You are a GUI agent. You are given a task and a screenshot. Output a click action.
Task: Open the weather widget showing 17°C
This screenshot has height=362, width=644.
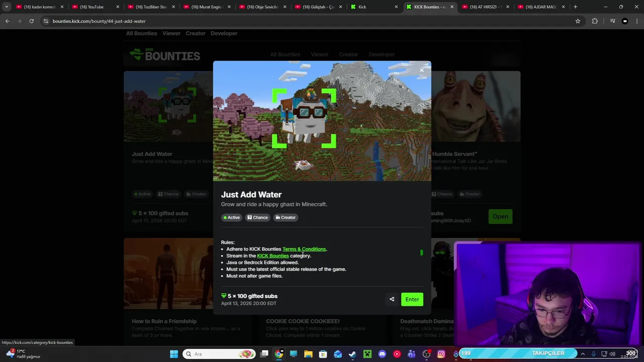pos(23,354)
